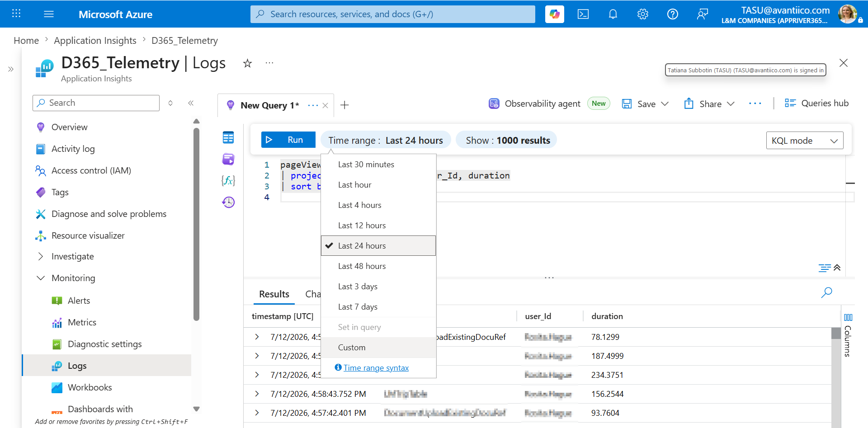Open Application Insights breadcrumb link
The height and width of the screenshot is (428, 868).
(x=95, y=41)
